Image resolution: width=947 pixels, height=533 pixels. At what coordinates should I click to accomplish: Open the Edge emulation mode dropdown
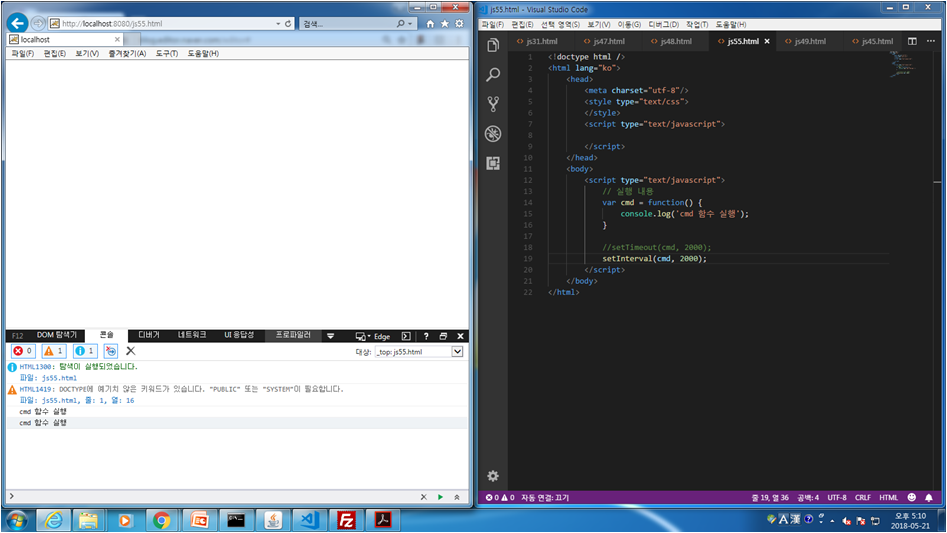coord(373,336)
